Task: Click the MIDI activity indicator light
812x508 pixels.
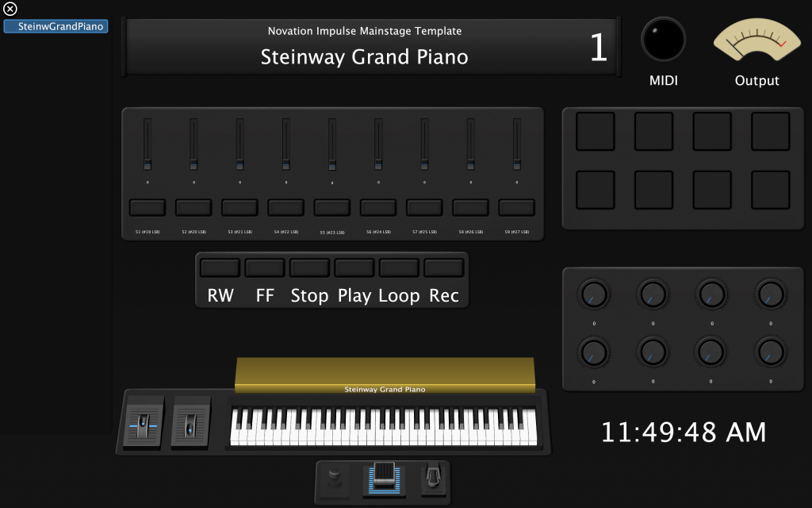Action: pyautogui.click(x=664, y=40)
